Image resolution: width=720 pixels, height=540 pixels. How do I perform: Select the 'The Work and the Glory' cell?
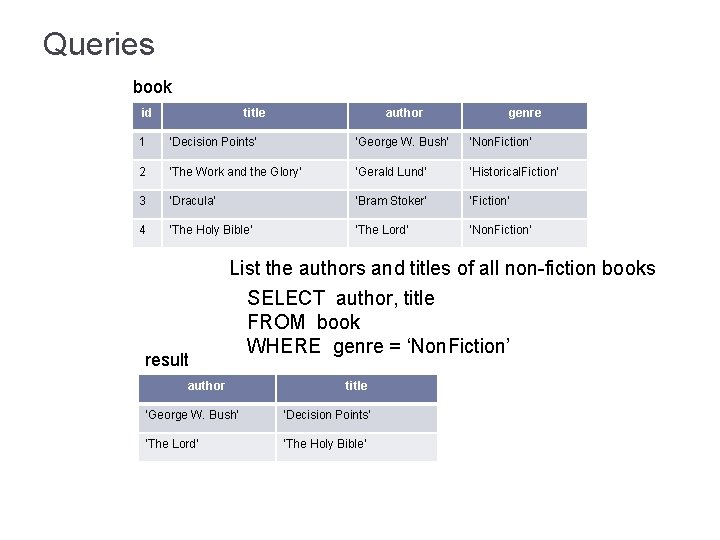click(235, 172)
